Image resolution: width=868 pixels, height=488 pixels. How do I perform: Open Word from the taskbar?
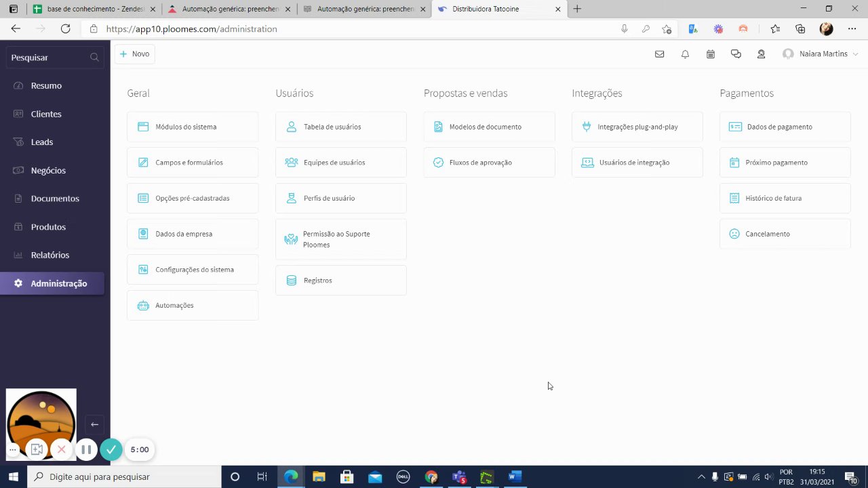[514, 477]
